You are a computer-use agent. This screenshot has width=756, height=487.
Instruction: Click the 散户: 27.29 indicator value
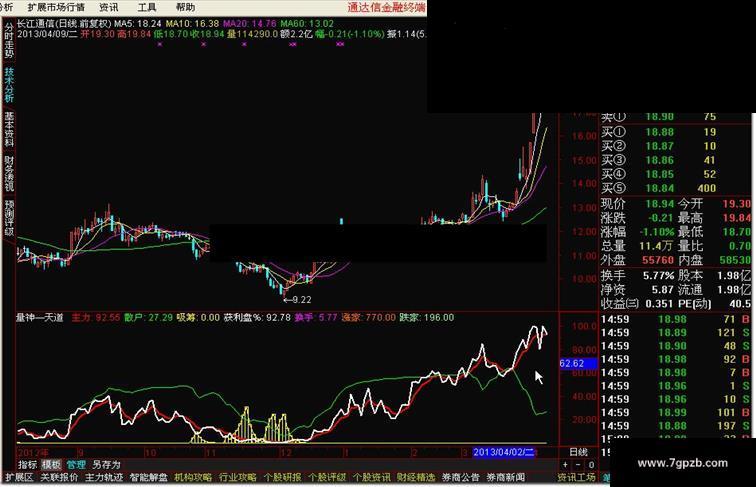(x=148, y=318)
